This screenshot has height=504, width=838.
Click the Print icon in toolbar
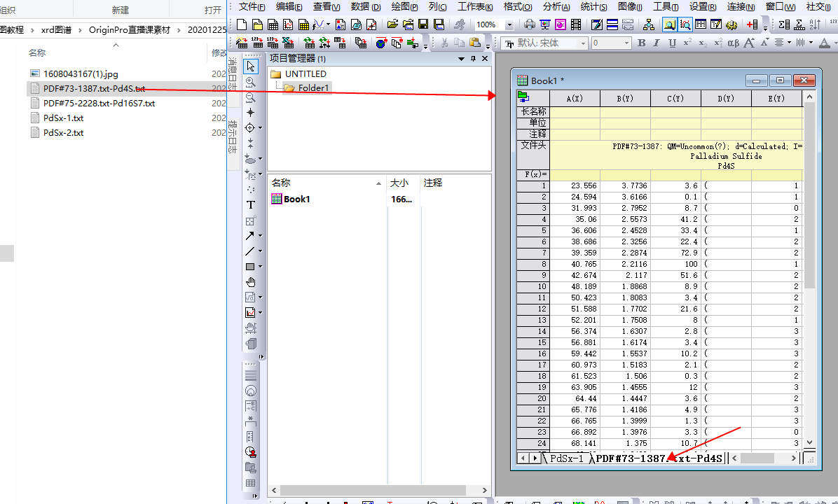point(529,24)
